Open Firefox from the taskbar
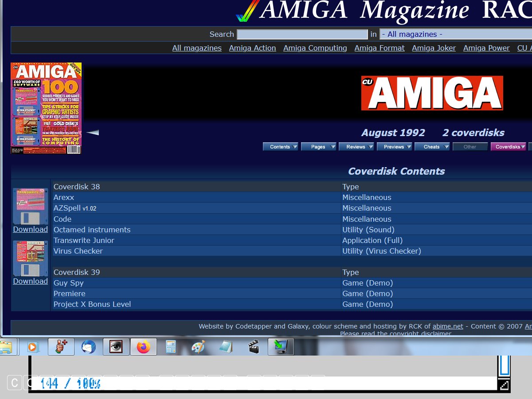The width and height of the screenshot is (532, 399). coord(143,347)
